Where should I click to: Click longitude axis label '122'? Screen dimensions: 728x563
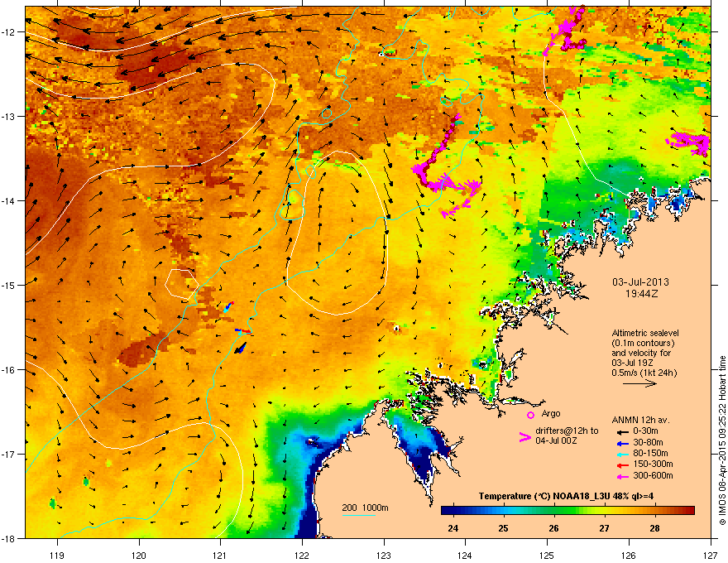[302, 555]
